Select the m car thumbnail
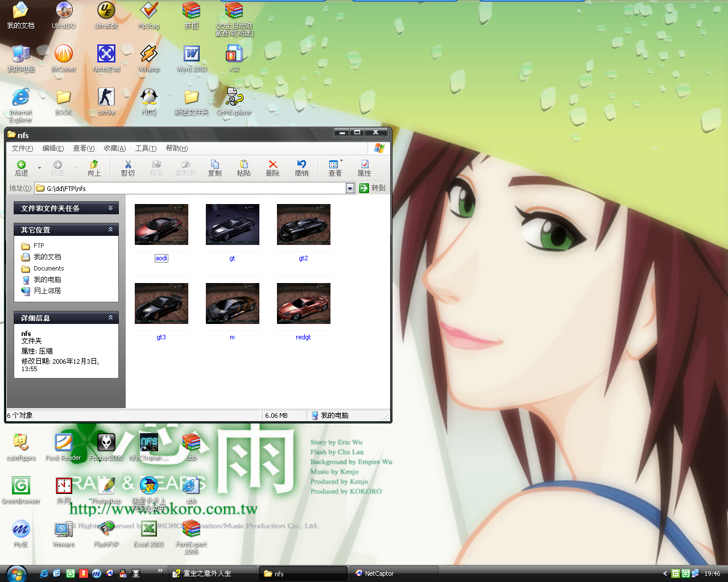This screenshot has width=728, height=582. (232, 304)
